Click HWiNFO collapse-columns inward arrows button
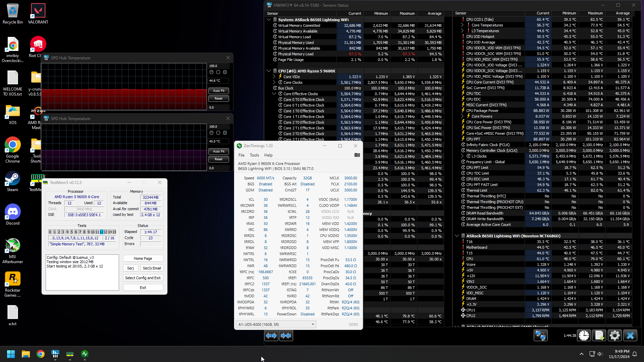Image resolution: width=644 pixels, height=362 pixels. [286, 336]
